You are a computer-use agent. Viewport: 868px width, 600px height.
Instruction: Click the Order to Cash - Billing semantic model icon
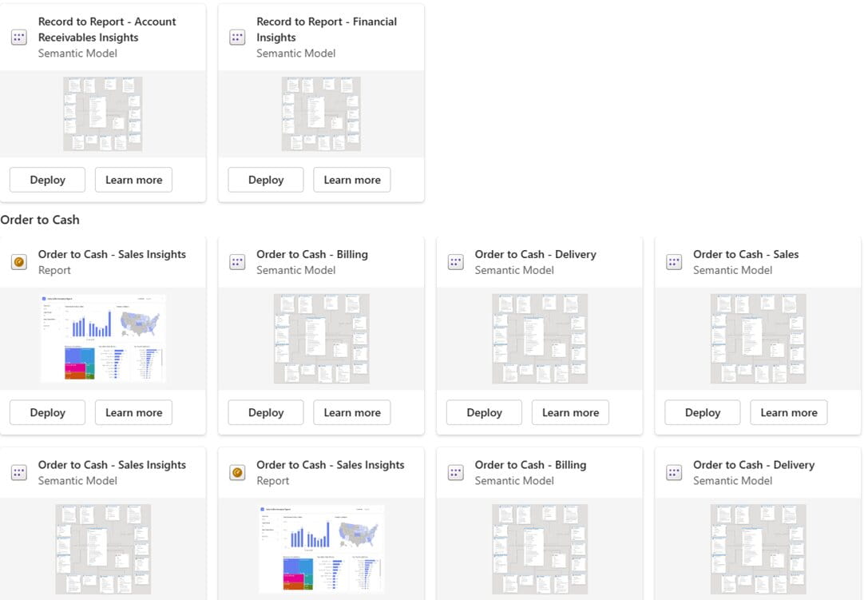tap(236, 261)
